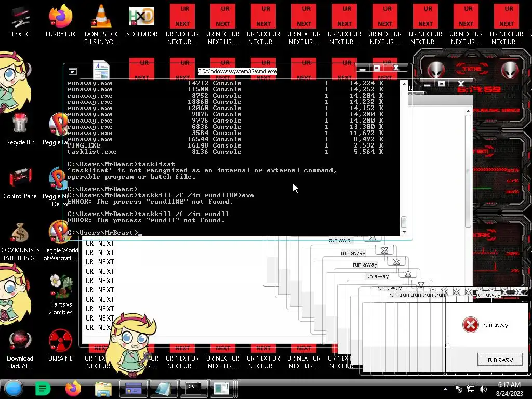
Task: Click the volume speaker tray icon
Action: [x=483, y=389]
